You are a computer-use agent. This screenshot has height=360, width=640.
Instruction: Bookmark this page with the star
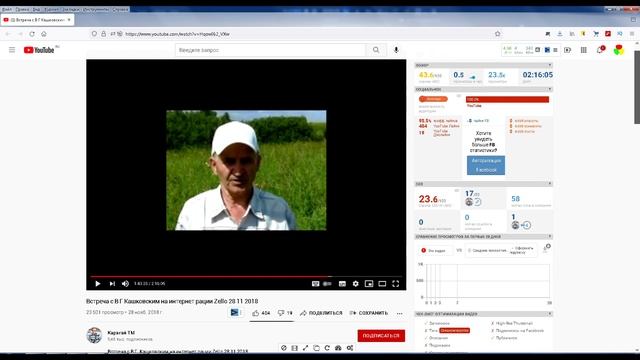(x=498, y=34)
